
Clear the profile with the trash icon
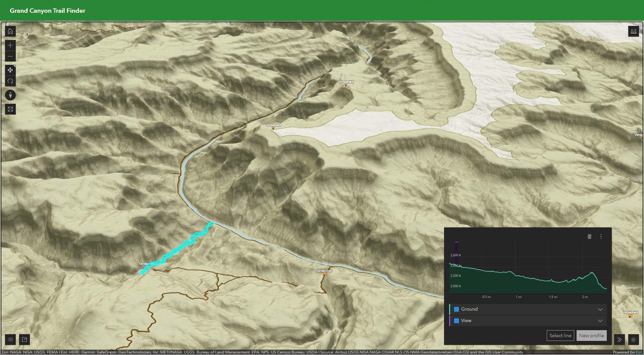tap(589, 237)
